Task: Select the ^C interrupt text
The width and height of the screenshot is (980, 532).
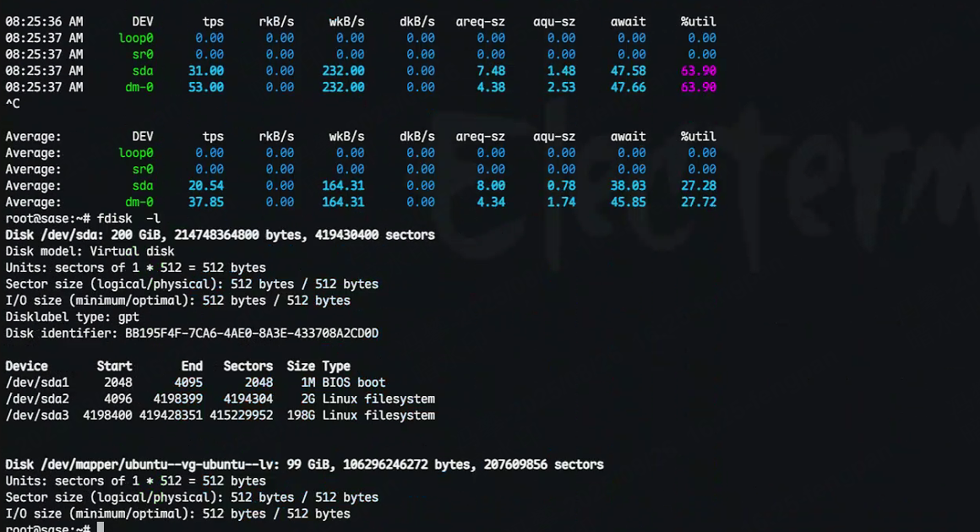Action: coord(13,104)
